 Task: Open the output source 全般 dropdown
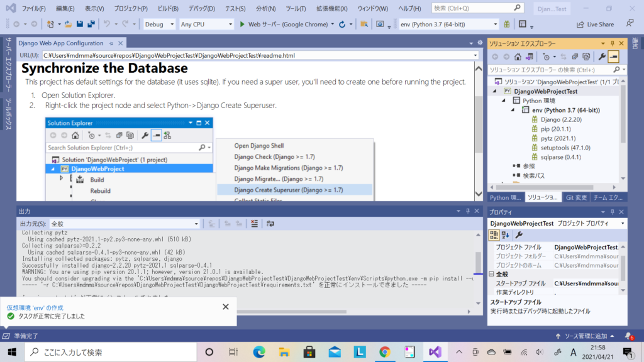(x=125, y=224)
